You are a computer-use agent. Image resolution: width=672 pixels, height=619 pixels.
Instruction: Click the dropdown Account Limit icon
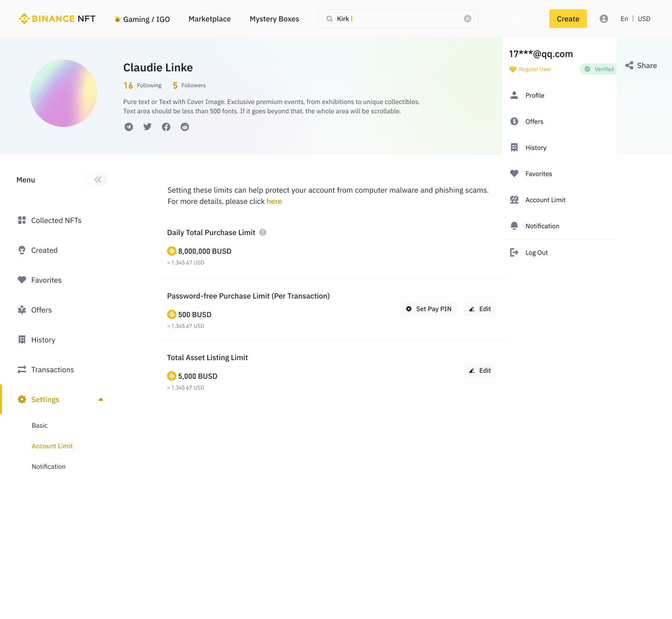click(x=514, y=200)
